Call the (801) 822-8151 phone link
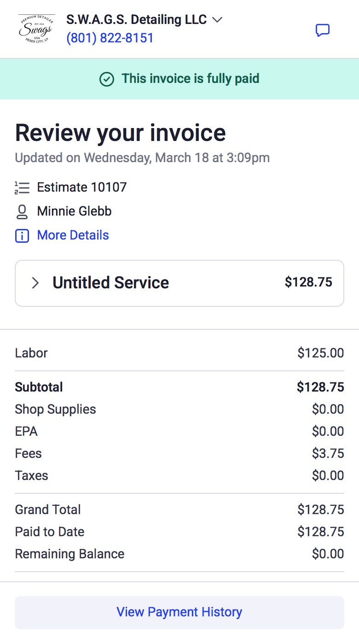 (x=110, y=38)
